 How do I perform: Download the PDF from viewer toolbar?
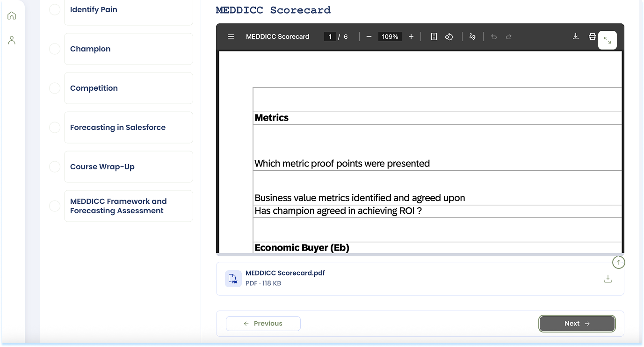tap(576, 36)
